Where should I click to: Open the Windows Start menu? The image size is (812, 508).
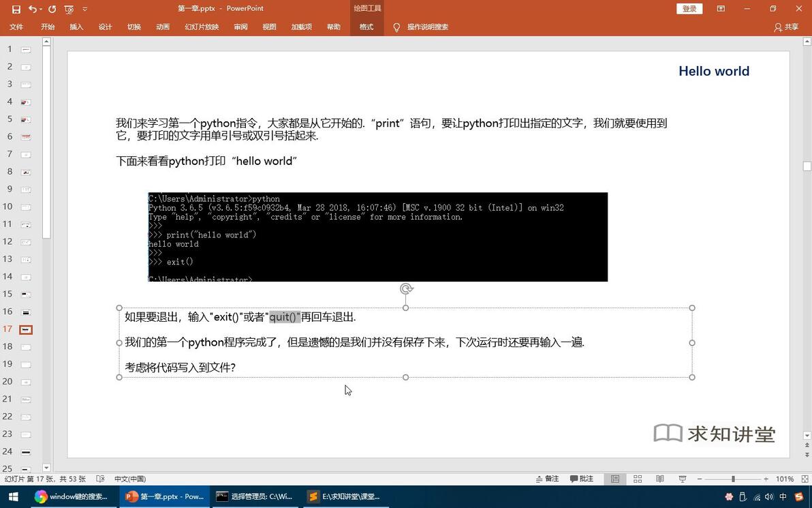[x=12, y=496]
